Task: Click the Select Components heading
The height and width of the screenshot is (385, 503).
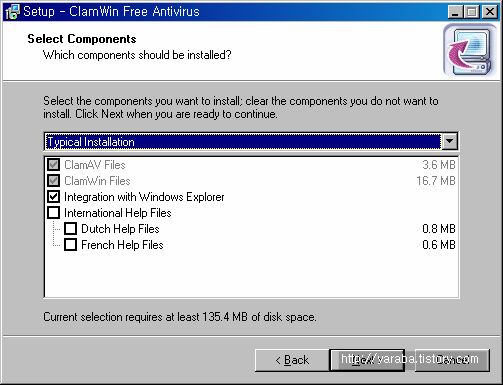Action: tap(82, 39)
